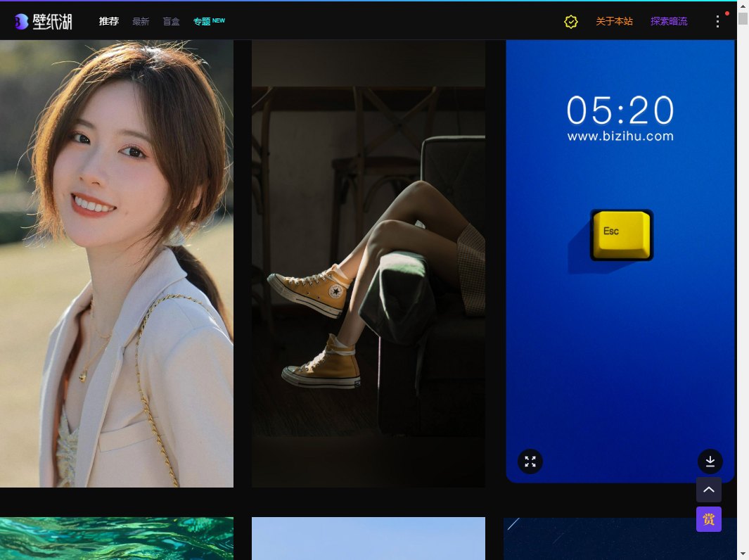Open the light blue sky wallpaper thumbnail

click(x=368, y=538)
